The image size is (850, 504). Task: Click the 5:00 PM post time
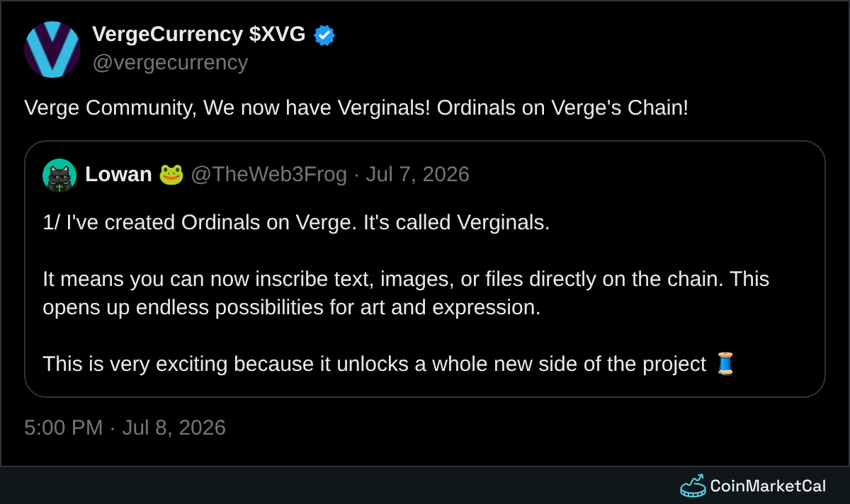[x=64, y=428]
